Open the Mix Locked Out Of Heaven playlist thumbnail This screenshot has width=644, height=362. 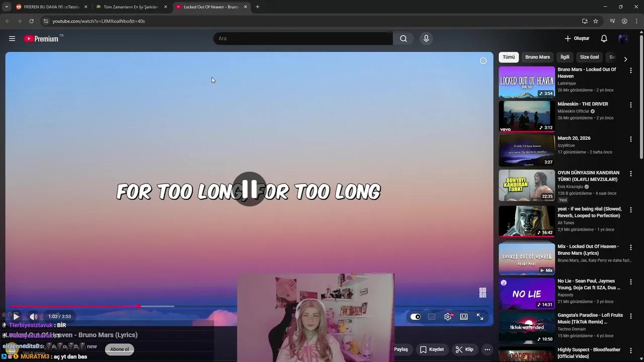(527, 259)
